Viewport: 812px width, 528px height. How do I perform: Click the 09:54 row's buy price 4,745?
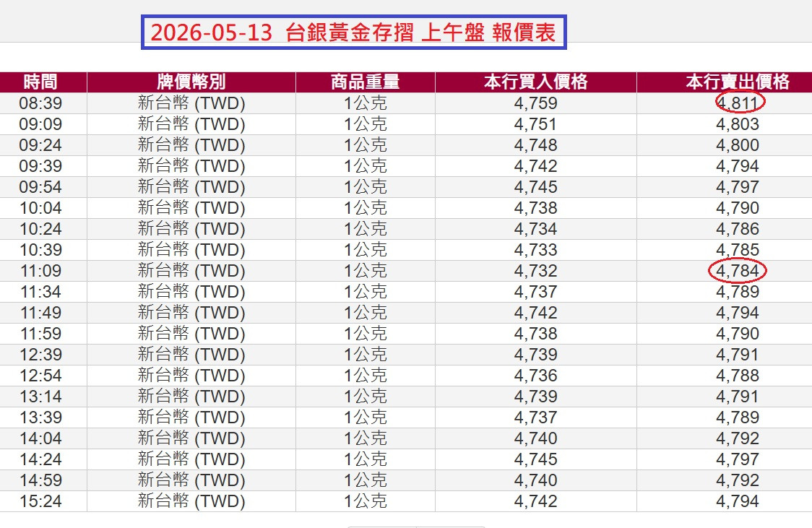click(535, 187)
